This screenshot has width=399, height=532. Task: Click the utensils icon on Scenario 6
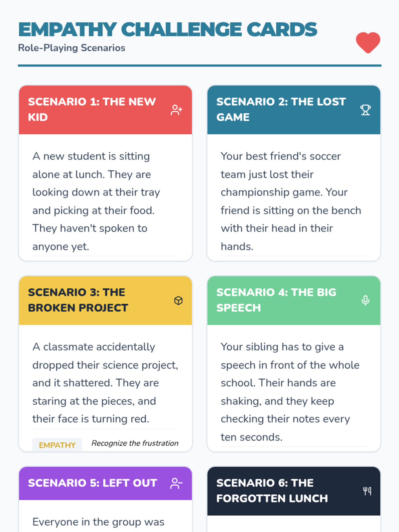coord(367,491)
